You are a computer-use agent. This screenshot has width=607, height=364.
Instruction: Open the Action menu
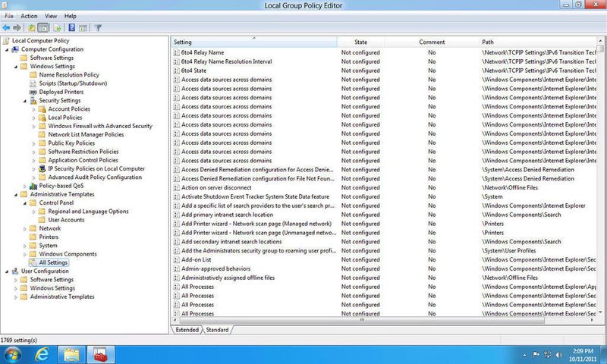[x=29, y=16]
